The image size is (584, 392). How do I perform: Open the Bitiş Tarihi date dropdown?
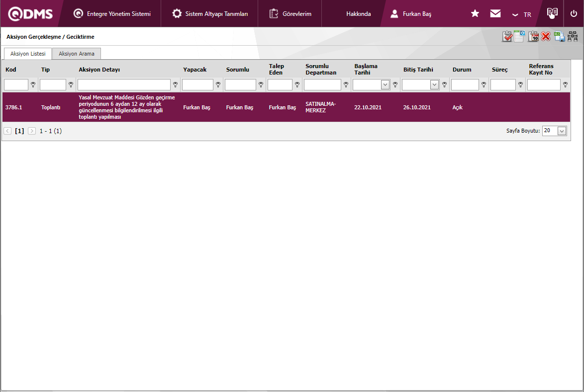434,85
